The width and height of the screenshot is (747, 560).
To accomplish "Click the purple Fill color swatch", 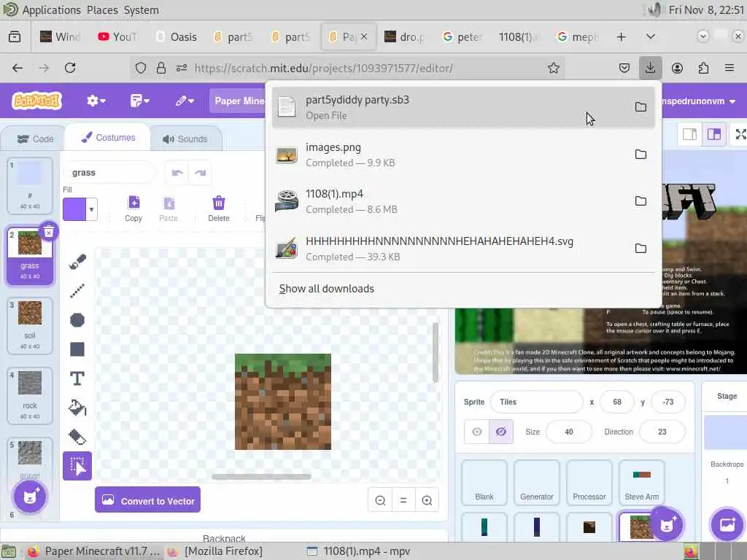I will coord(75,209).
